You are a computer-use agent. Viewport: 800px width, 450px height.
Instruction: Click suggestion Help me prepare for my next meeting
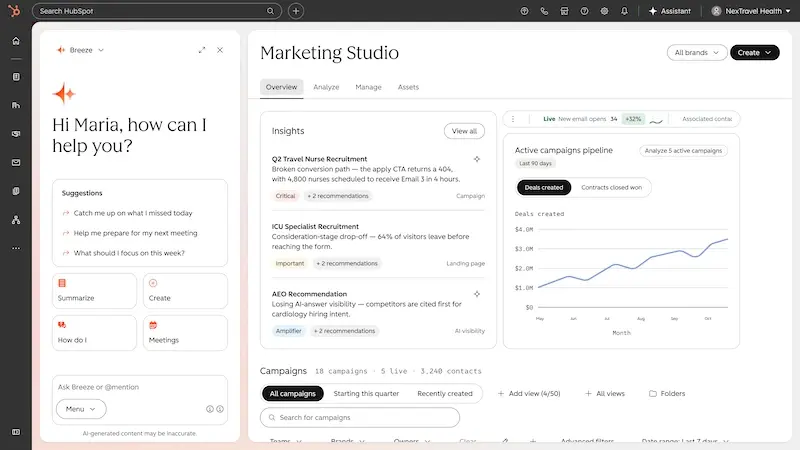[135, 233]
